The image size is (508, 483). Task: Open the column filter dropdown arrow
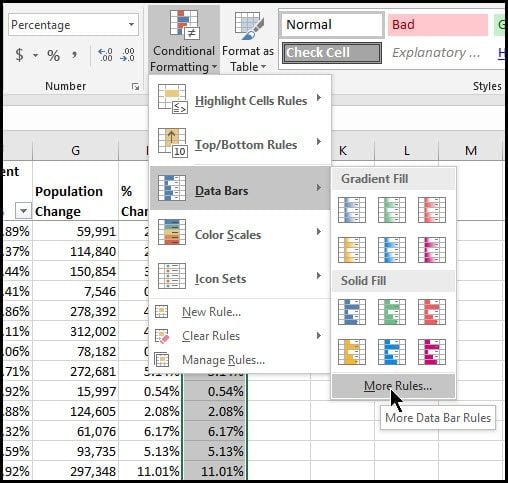[x=23, y=211]
